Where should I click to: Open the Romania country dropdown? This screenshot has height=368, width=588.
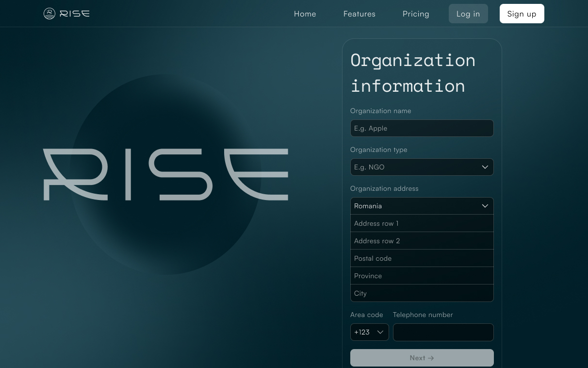coord(422,206)
